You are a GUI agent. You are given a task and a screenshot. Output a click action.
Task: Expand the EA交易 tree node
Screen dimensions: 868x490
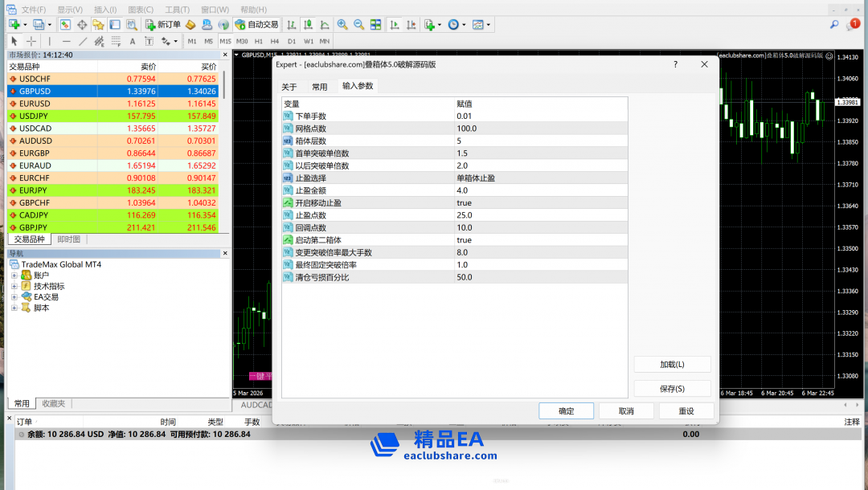tap(14, 297)
